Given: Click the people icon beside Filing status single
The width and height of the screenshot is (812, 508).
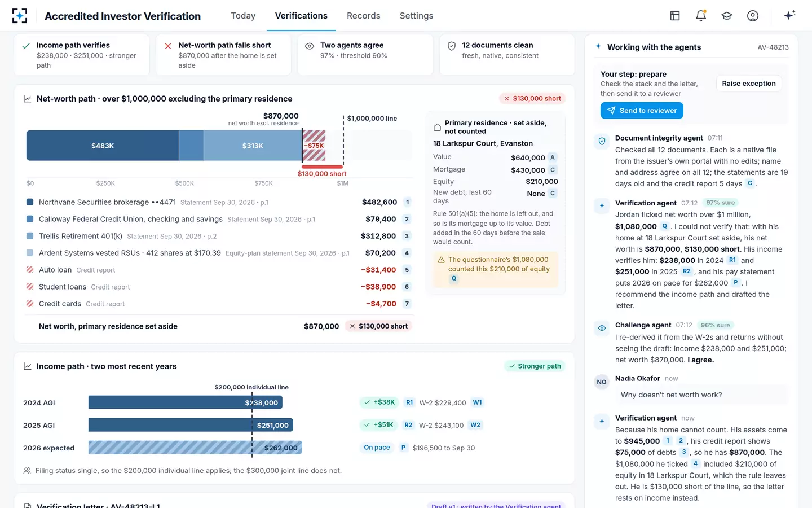Looking at the screenshot, I should pos(27,471).
